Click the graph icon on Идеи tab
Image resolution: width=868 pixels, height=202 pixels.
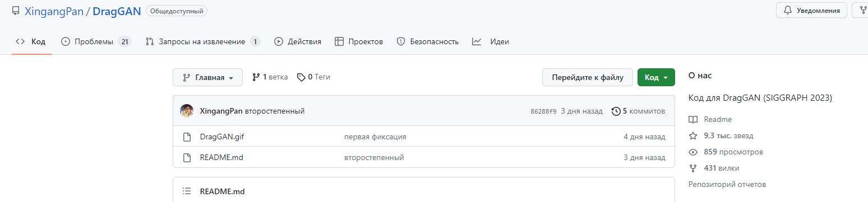point(477,41)
